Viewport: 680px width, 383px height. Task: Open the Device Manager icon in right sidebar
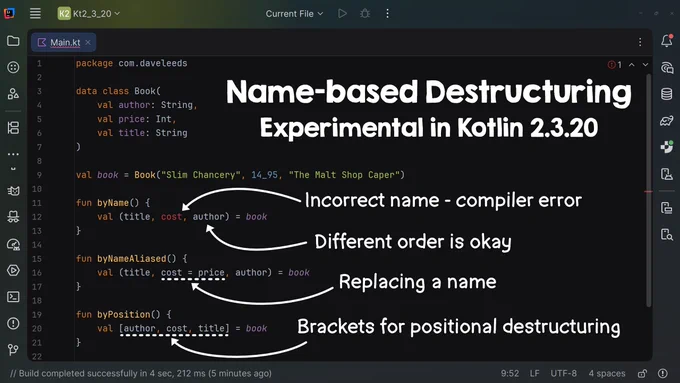click(667, 208)
